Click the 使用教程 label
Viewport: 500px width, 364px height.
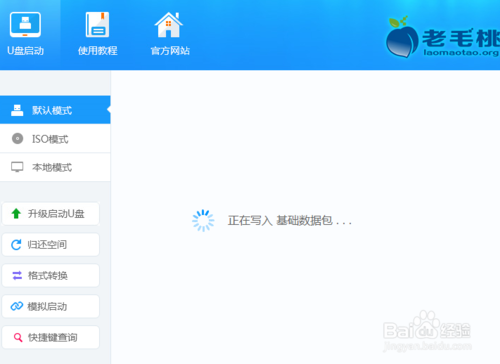point(98,51)
